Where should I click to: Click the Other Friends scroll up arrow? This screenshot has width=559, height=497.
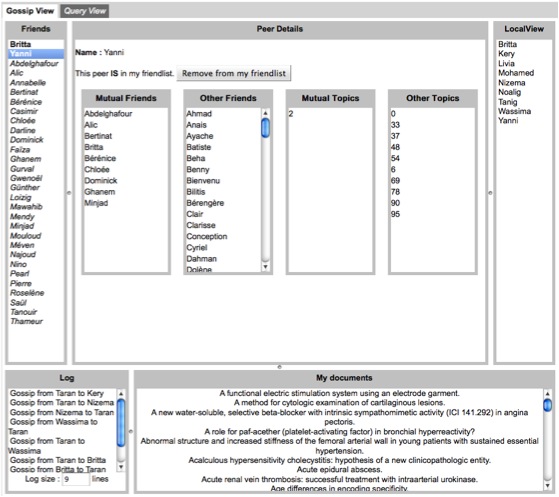tap(265, 113)
